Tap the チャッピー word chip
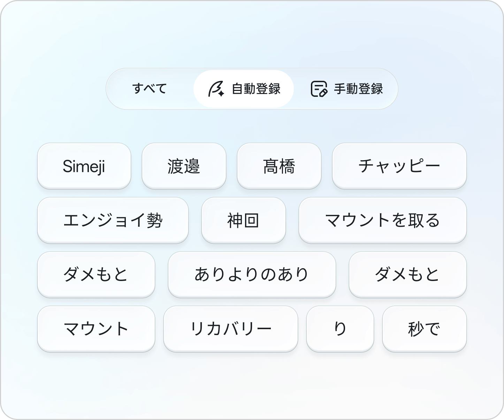The width and height of the screenshot is (504, 420). (399, 166)
